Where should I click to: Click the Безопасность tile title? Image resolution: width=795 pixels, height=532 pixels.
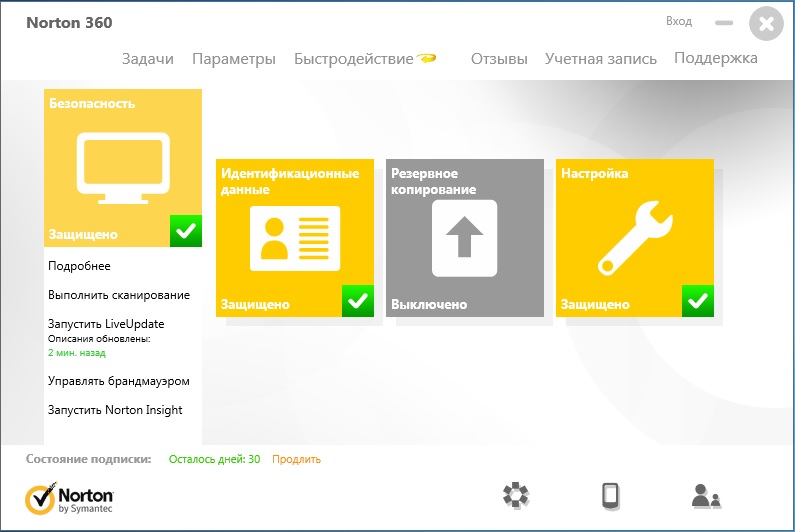pyautogui.click(x=92, y=103)
